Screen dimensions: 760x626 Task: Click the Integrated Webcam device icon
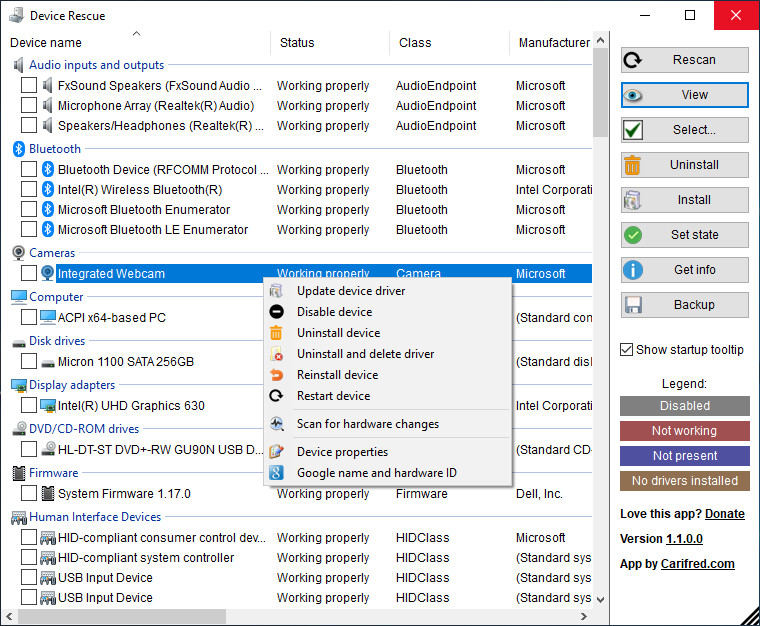(47, 274)
